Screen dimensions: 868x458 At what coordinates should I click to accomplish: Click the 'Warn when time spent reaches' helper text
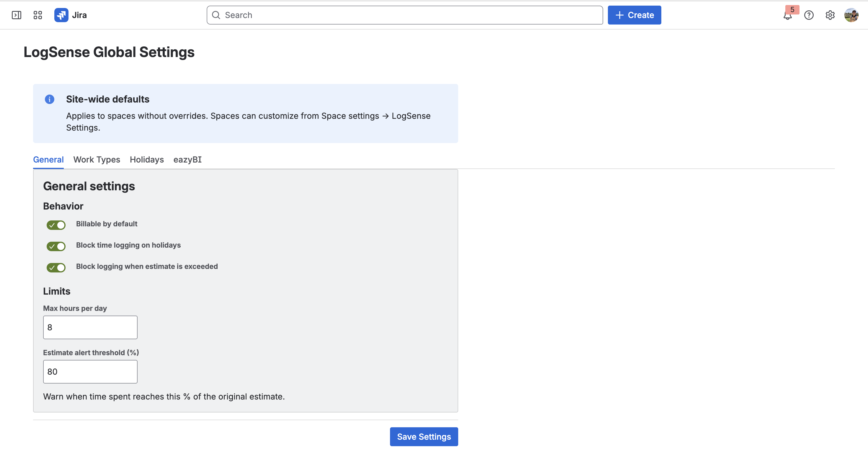click(x=164, y=397)
